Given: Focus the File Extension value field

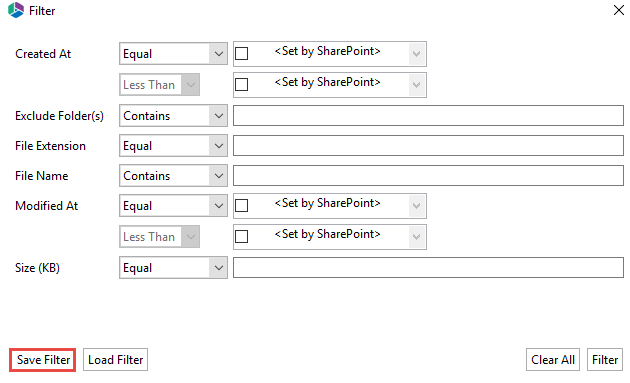Looking at the screenshot, I should [428, 145].
